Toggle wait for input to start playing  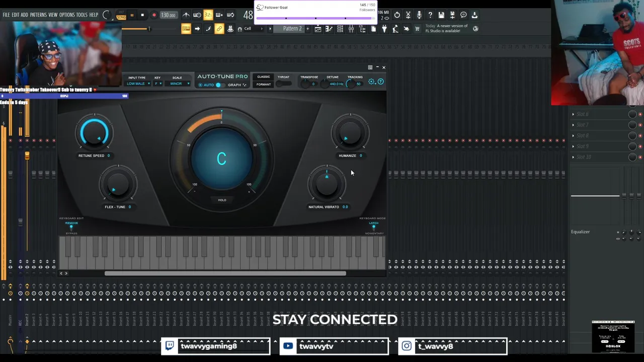click(197, 15)
